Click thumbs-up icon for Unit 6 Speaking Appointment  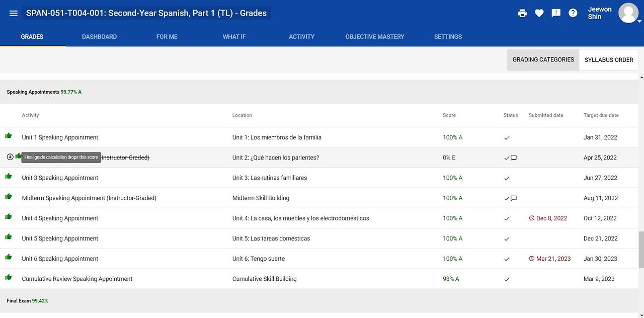coord(9,257)
